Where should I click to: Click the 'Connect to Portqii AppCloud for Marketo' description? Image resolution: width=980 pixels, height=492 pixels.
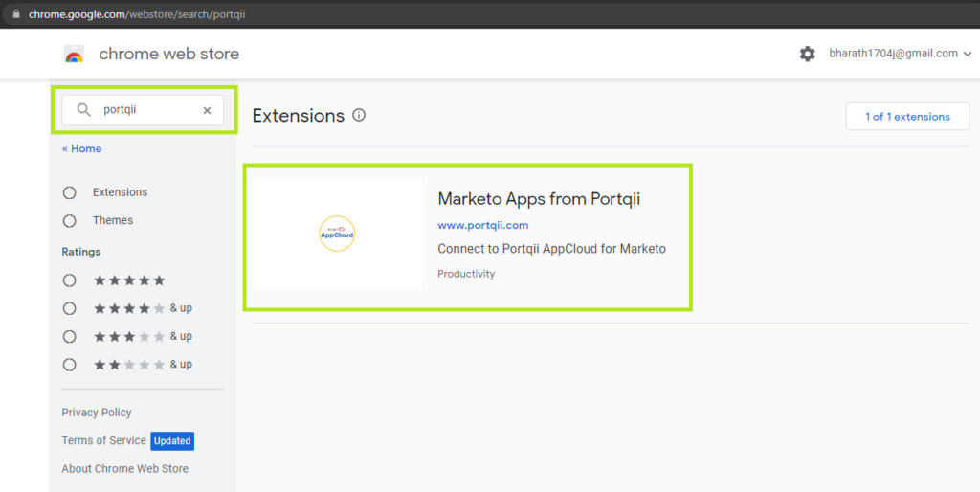[552, 249]
